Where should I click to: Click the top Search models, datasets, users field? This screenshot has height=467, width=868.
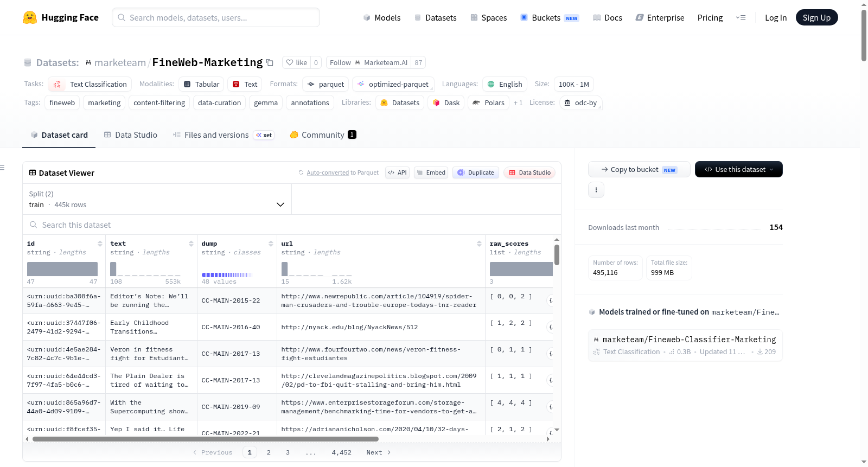pyautogui.click(x=216, y=17)
